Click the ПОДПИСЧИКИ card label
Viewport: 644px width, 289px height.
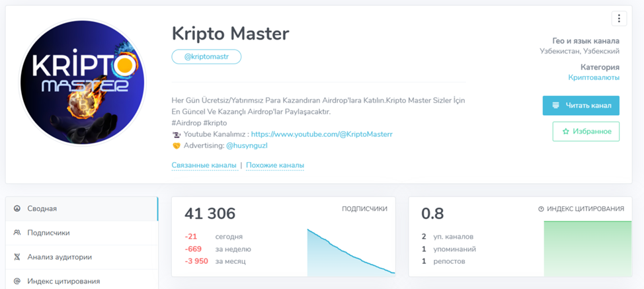(x=365, y=209)
